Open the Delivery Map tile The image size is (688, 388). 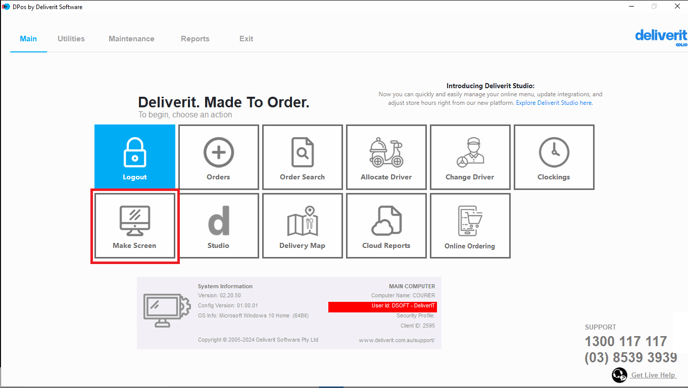click(302, 226)
